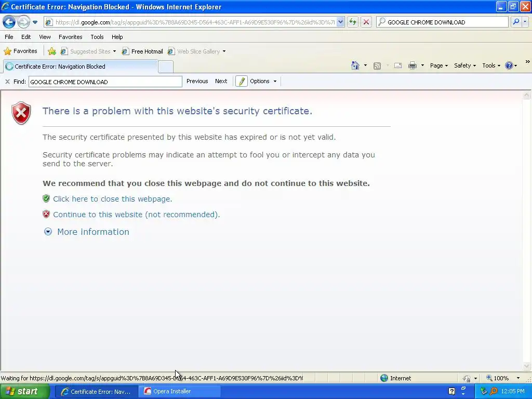This screenshot has height=399, width=532.
Task: Click the Add to Favorites Bar icon
Action: point(52,51)
